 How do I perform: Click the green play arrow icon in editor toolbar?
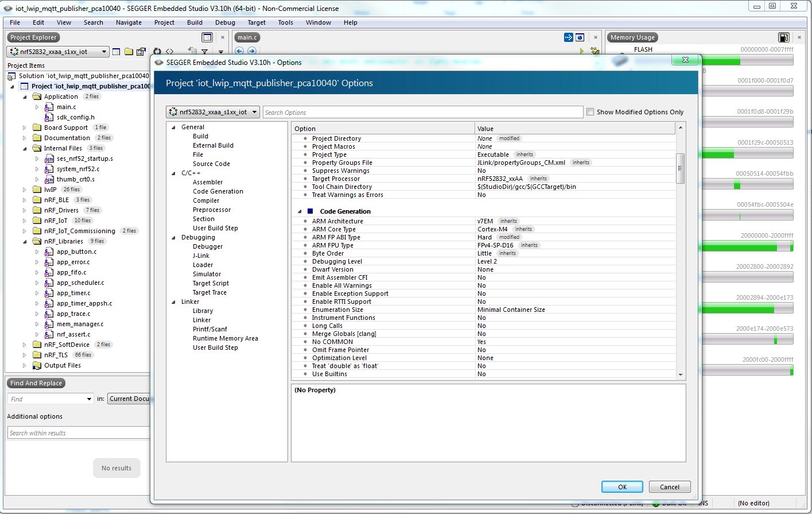[x=582, y=51]
